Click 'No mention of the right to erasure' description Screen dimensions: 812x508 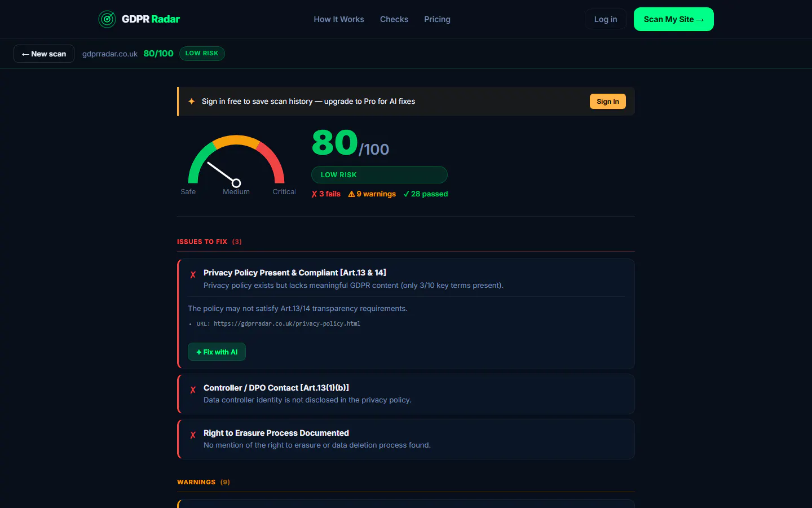tap(317, 445)
